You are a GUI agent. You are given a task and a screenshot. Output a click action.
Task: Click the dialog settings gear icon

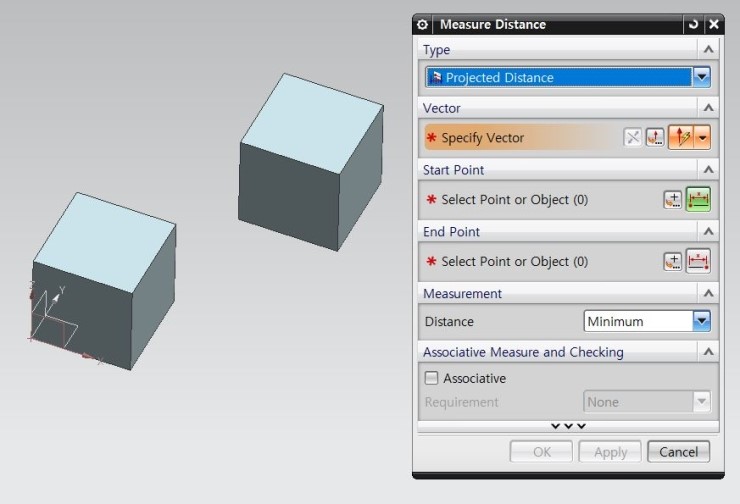[x=423, y=24]
